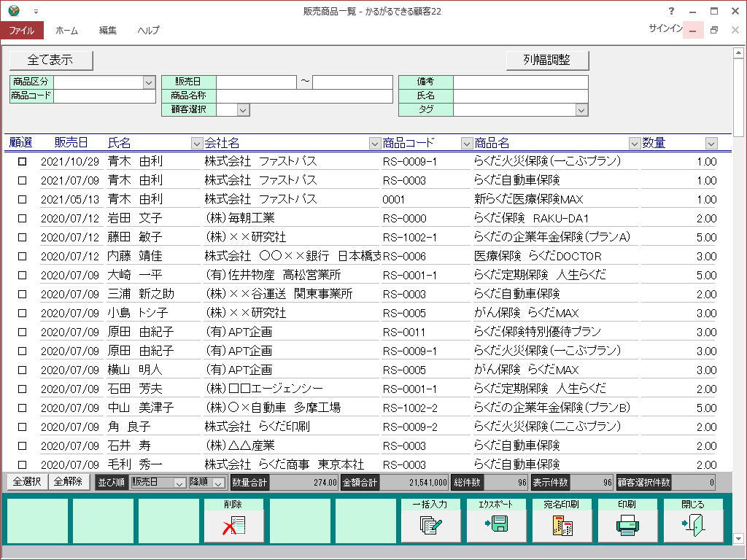
Task: Open the ホーム tab
Action: point(66,31)
